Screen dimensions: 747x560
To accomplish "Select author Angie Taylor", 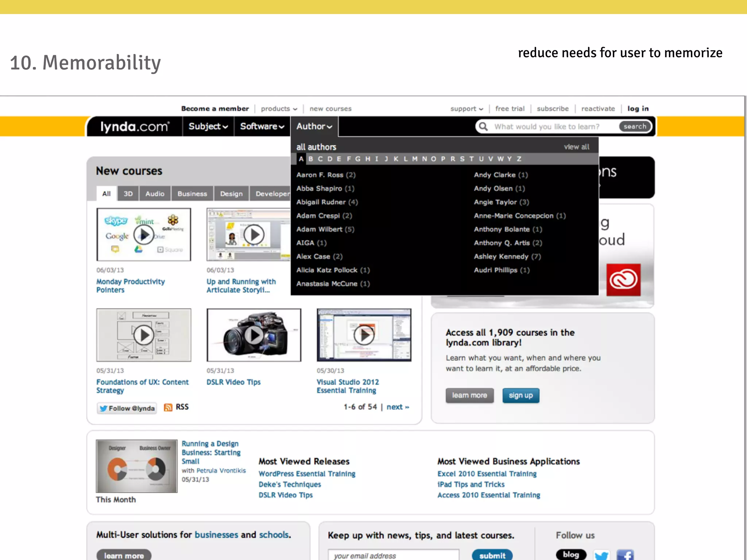I will click(x=502, y=202).
